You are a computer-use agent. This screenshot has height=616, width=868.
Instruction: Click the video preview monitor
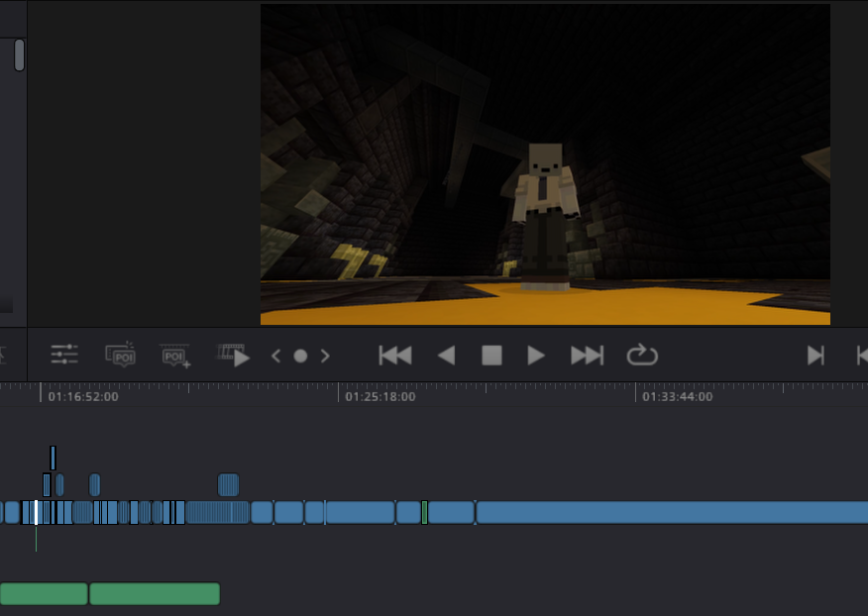(x=545, y=164)
